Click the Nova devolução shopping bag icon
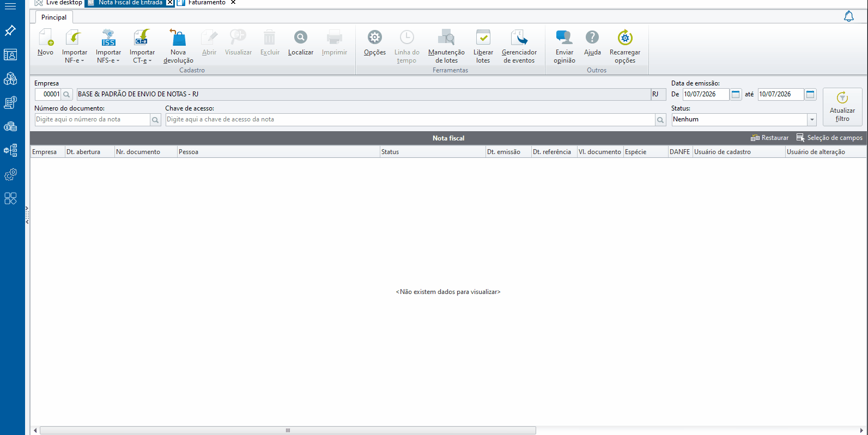This screenshot has height=435, width=868. click(178, 38)
